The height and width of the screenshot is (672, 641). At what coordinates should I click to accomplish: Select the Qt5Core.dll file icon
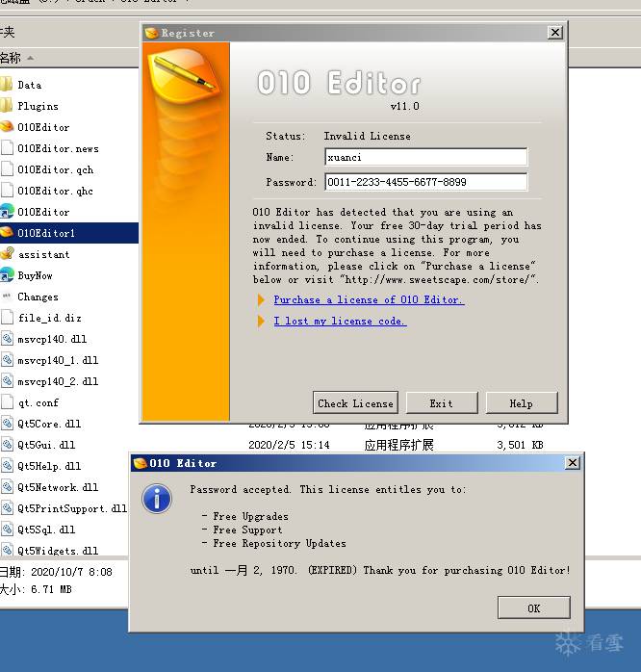pos(7,424)
